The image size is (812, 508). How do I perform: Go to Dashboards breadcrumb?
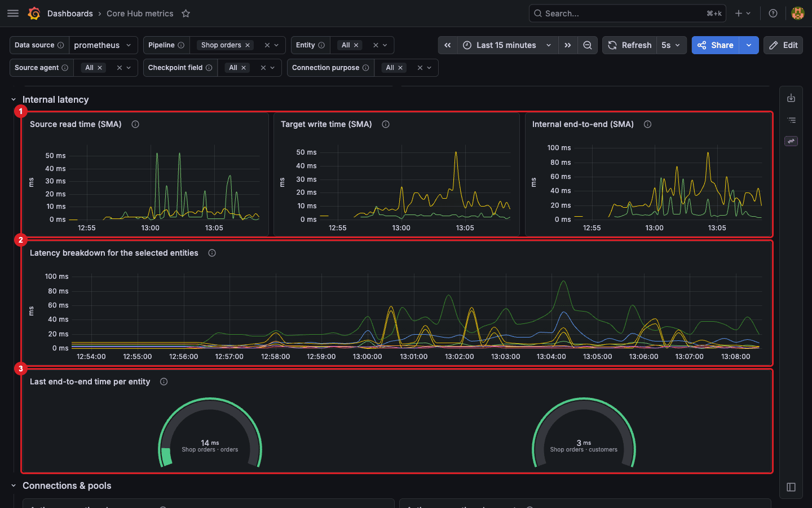[70, 14]
